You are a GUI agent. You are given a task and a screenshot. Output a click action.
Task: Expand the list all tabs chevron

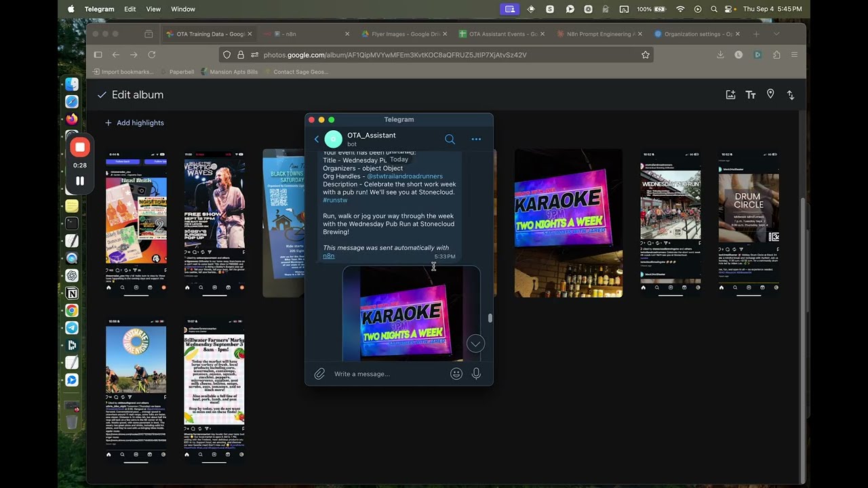[x=776, y=34]
